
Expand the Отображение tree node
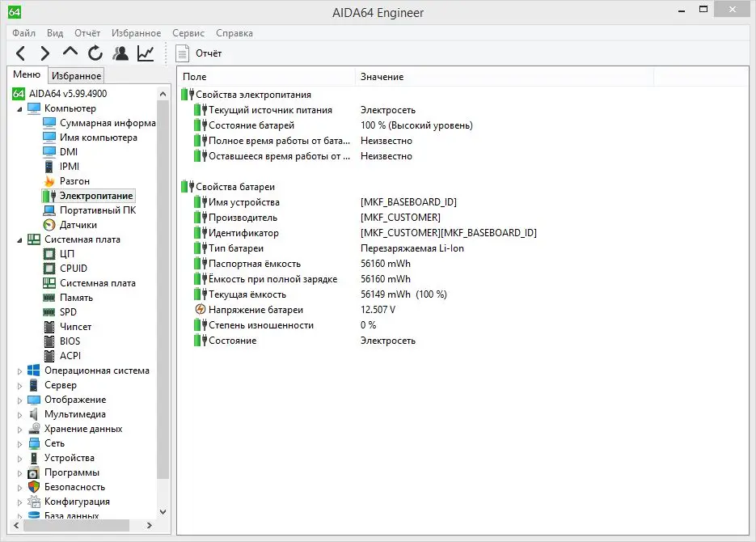[19, 400]
